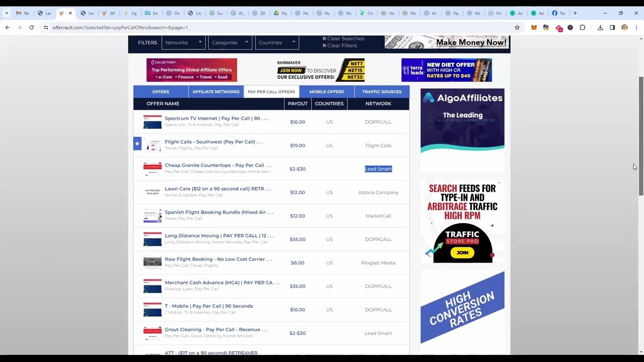Open the browser Downloads icon
Viewport: 644px width, 362px height.
pos(600,28)
